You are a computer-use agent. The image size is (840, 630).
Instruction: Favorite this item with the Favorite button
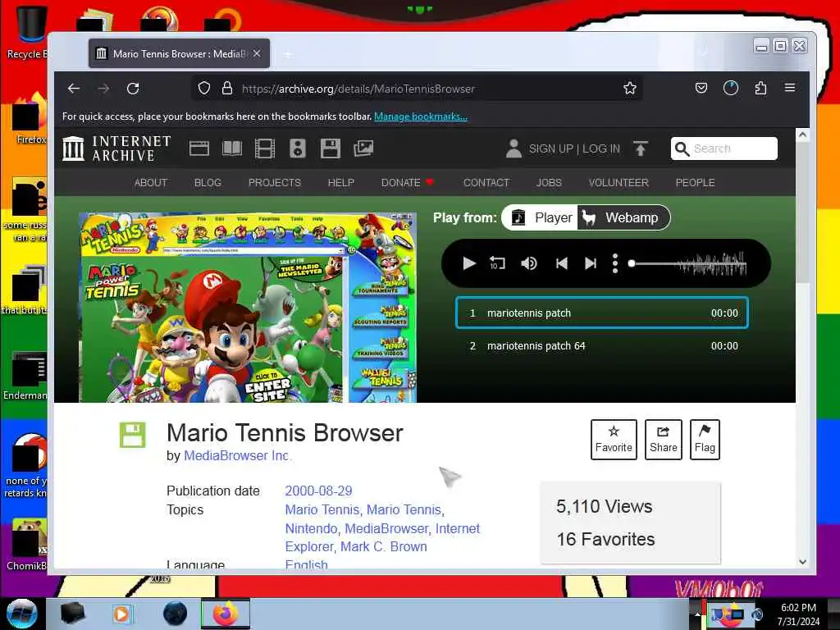click(614, 440)
